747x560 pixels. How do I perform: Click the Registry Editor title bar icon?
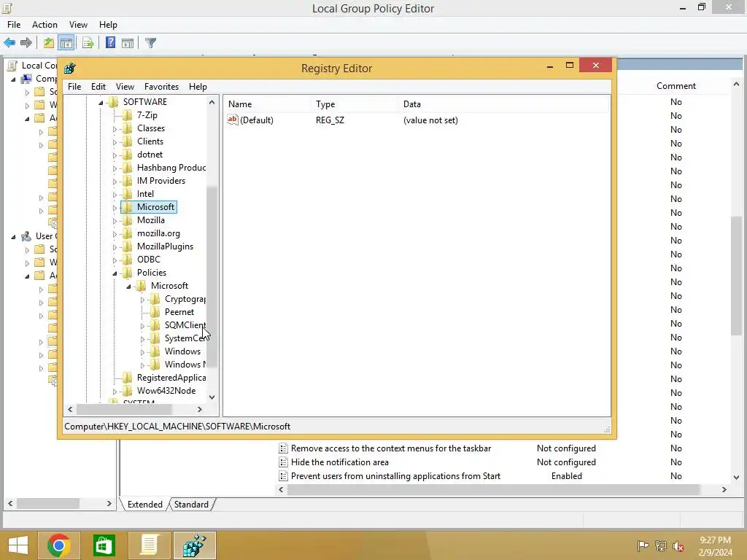point(70,68)
